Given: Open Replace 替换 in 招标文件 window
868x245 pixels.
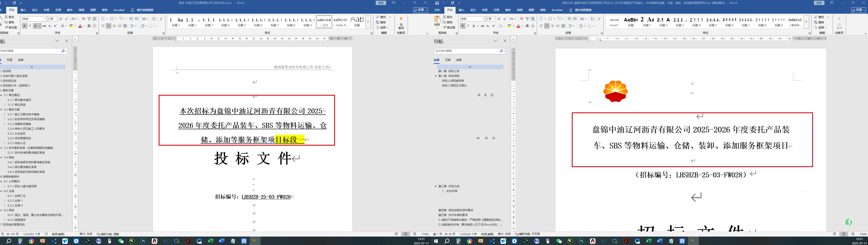Looking at the screenshot, I should tap(819, 22).
